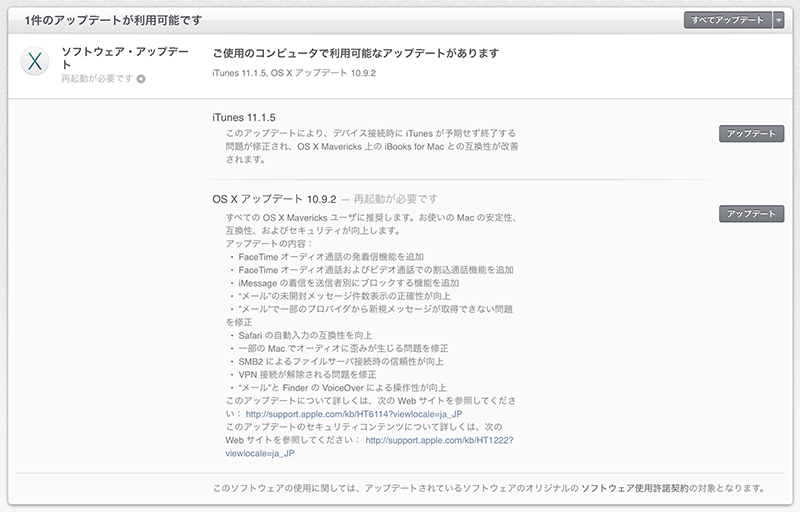This screenshot has width=800, height=512.
Task: Click すべてアップデート button
Action: tap(728, 20)
